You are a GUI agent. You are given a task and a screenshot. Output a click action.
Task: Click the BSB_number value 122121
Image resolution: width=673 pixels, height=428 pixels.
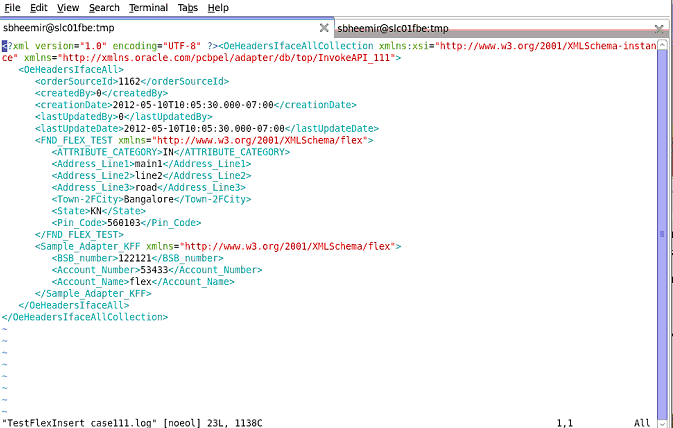coord(135,258)
